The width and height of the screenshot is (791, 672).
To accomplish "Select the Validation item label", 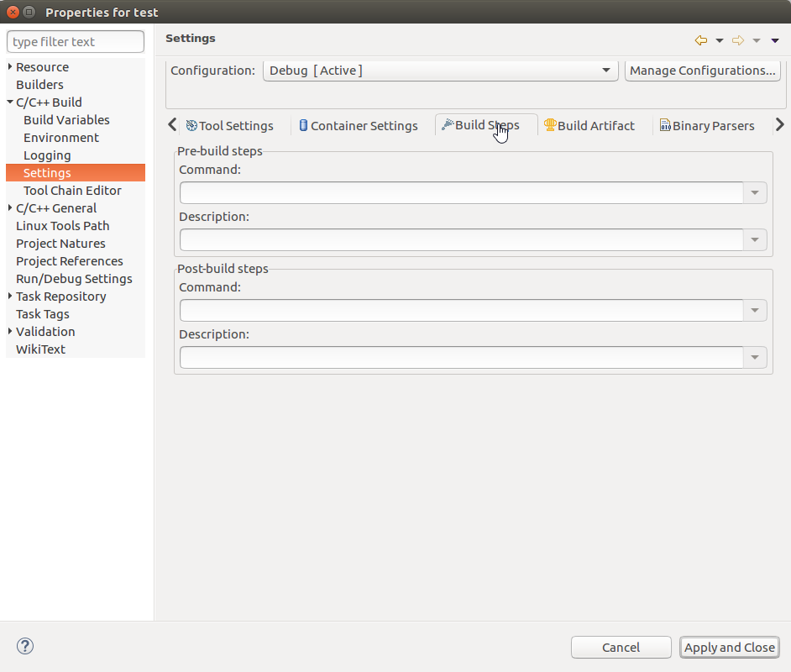I will pos(45,332).
